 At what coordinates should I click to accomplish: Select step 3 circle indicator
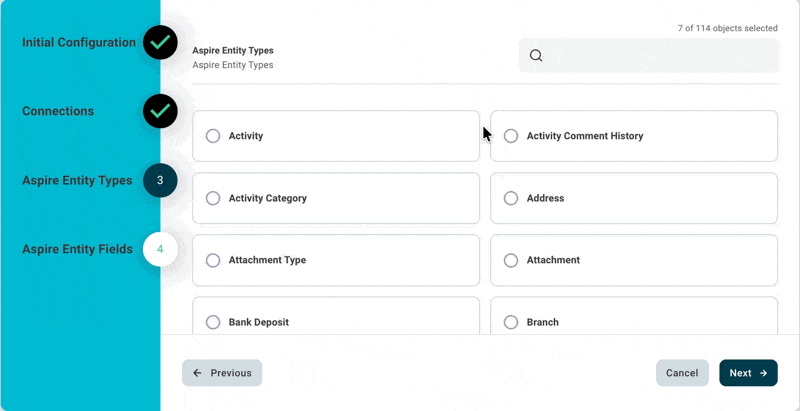(x=160, y=180)
